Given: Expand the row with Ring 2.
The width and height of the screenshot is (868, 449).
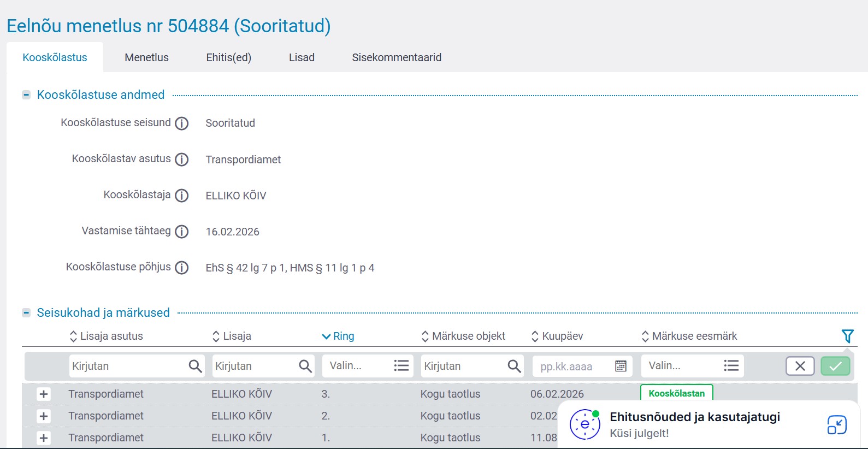Looking at the screenshot, I should [x=44, y=416].
